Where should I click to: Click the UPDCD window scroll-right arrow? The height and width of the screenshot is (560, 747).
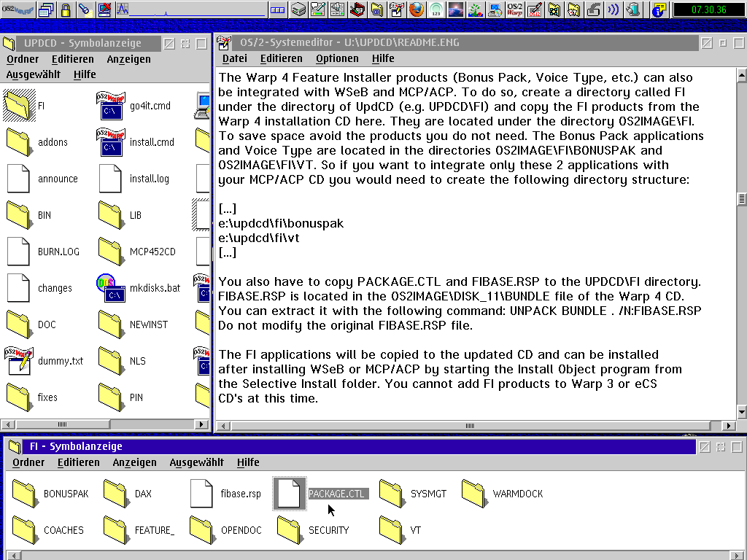point(202,424)
